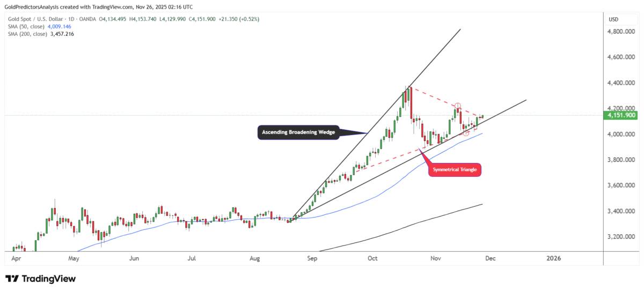Image resolution: width=644 pixels, height=292 pixels.
Task: Click the Sep label on time axis
Action: click(313, 258)
